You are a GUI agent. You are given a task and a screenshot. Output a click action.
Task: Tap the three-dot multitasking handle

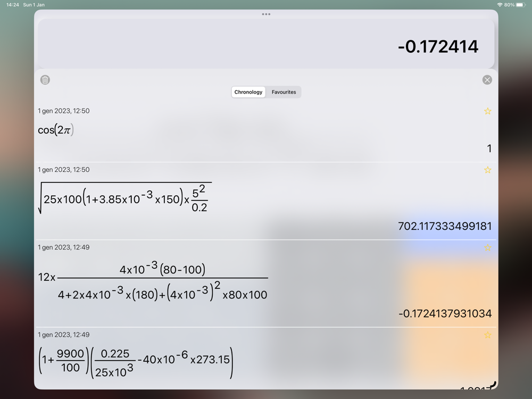pyautogui.click(x=266, y=14)
